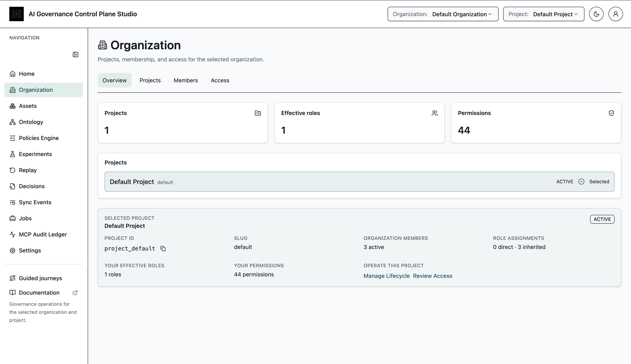This screenshot has height=364, width=631.
Task: Navigate to Ontology in the sidebar
Action: [43, 122]
